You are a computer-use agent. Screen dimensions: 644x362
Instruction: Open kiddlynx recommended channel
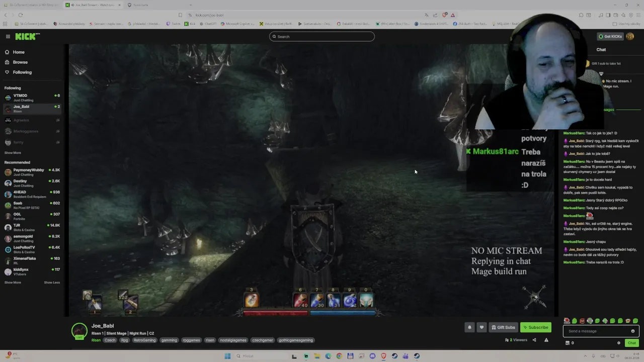coord(32,271)
